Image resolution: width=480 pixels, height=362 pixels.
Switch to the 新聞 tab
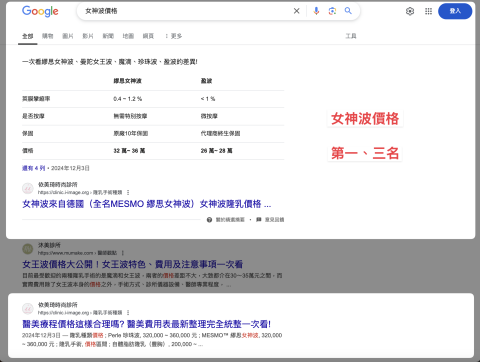pyautogui.click(x=108, y=36)
